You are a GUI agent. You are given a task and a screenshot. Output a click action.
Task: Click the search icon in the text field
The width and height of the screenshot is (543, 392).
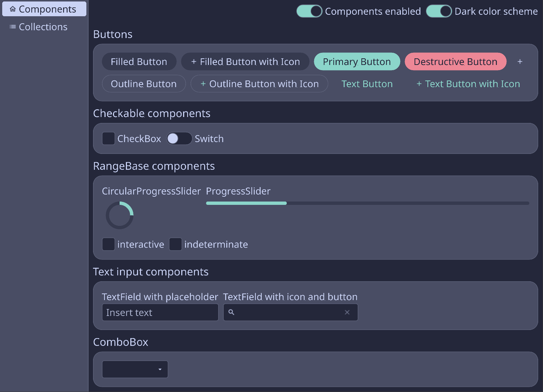(231, 312)
